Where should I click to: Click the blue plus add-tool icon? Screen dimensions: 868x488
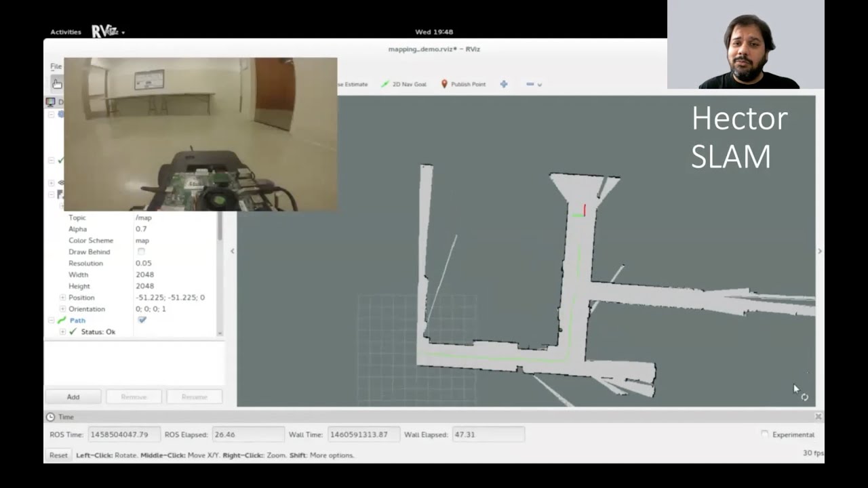pos(504,84)
